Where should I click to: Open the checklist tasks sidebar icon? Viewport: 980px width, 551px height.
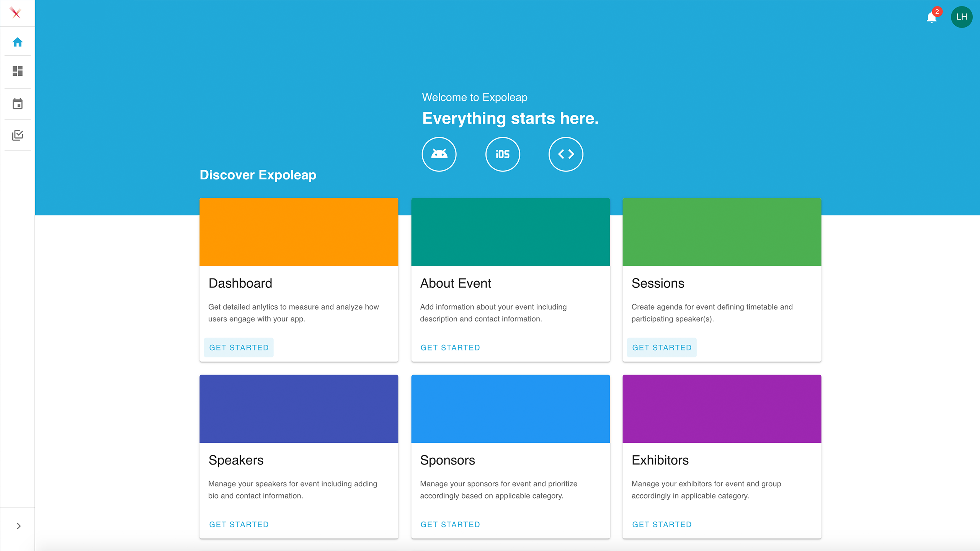[x=18, y=135]
